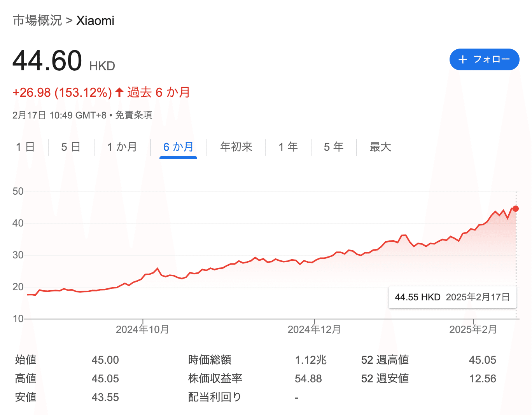Click the current price 44.60
Screen dimensions: 532x415
click(x=47, y=61)
